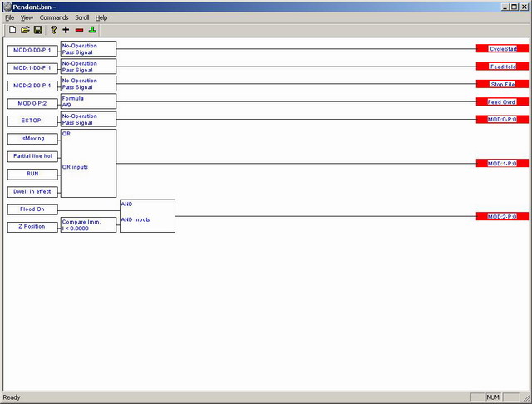Click the No-Operation block feeding FeedHold
The height and width of the screenshot is (404, 532).
click(x=88, y=67)
